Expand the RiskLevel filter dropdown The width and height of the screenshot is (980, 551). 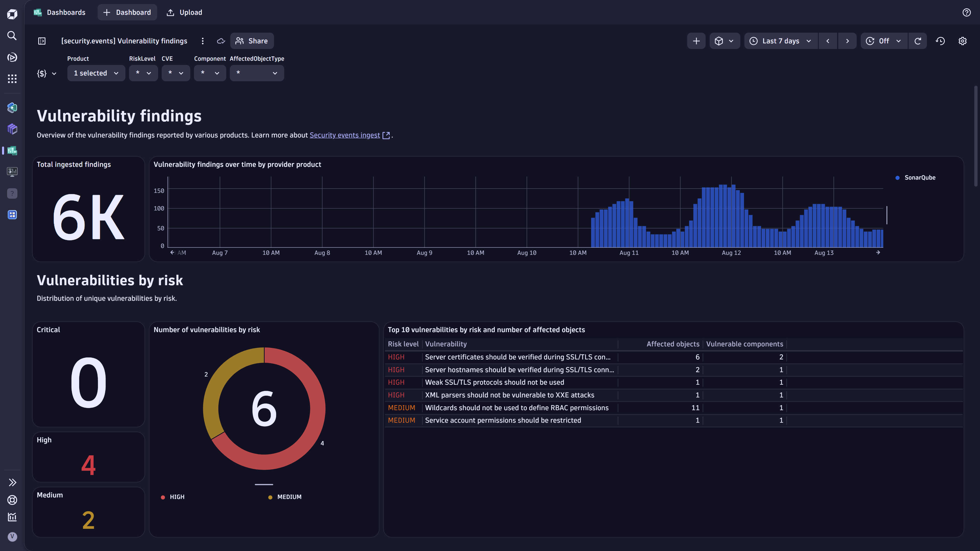coord(143,73)
